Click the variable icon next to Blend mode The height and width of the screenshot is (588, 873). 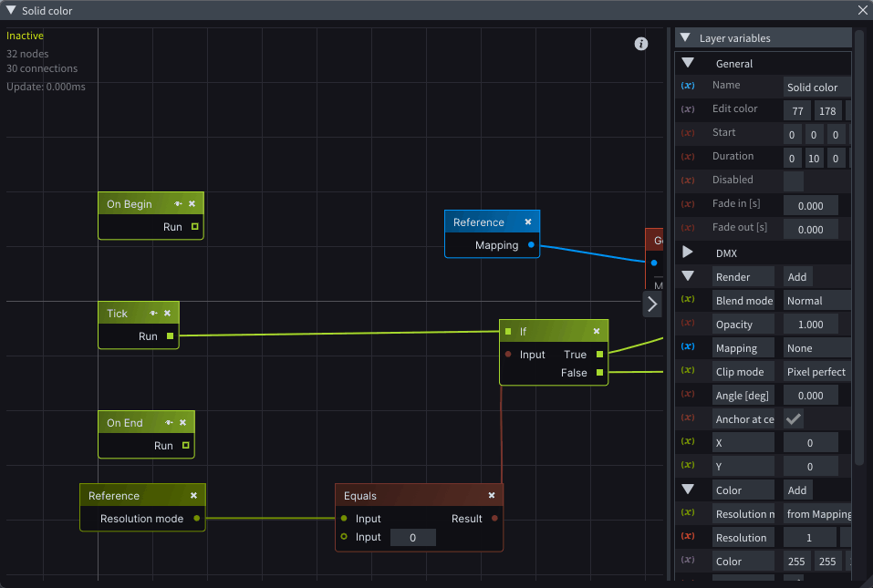[689, 301]
